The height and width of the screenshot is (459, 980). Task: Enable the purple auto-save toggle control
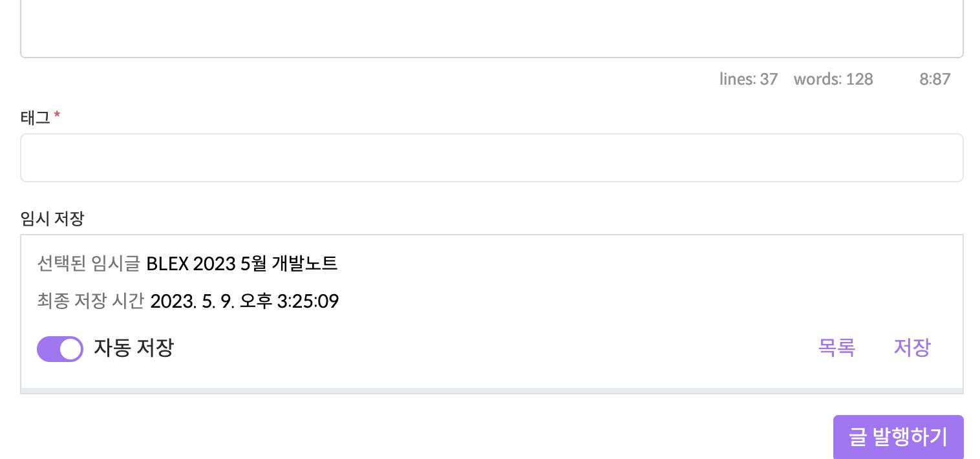click(59, 348)
